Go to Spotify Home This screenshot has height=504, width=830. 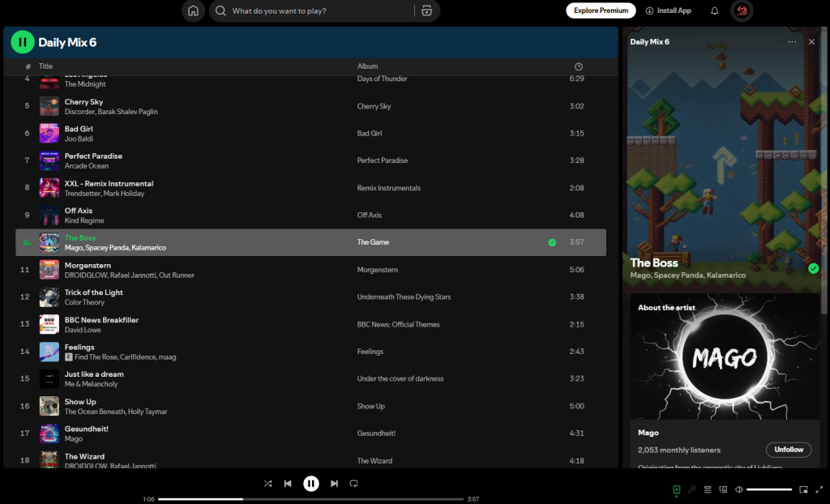pyautogui.click(x=193, y=11)
